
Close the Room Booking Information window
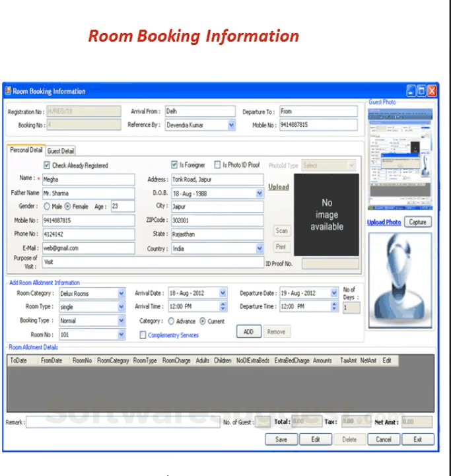point(432,90)
